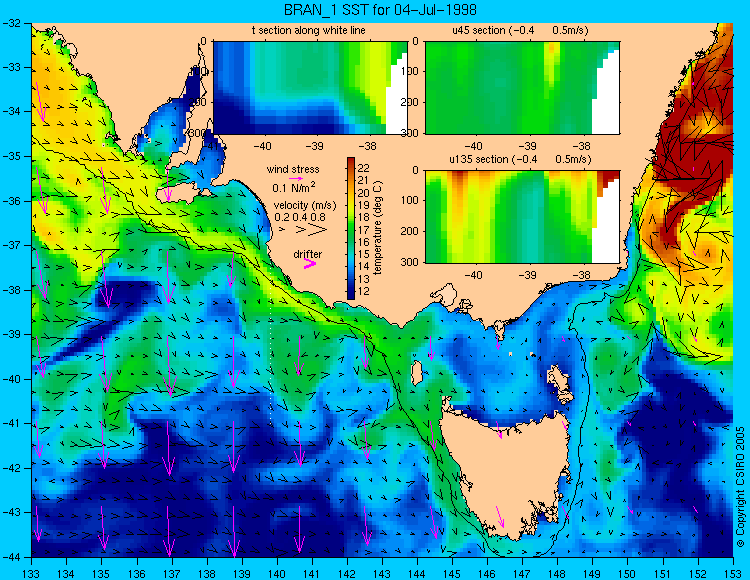Click the "137" longitude axis label
Image resolution: width=750 pixels, height=580 pixels.
[x=172, y=574]
